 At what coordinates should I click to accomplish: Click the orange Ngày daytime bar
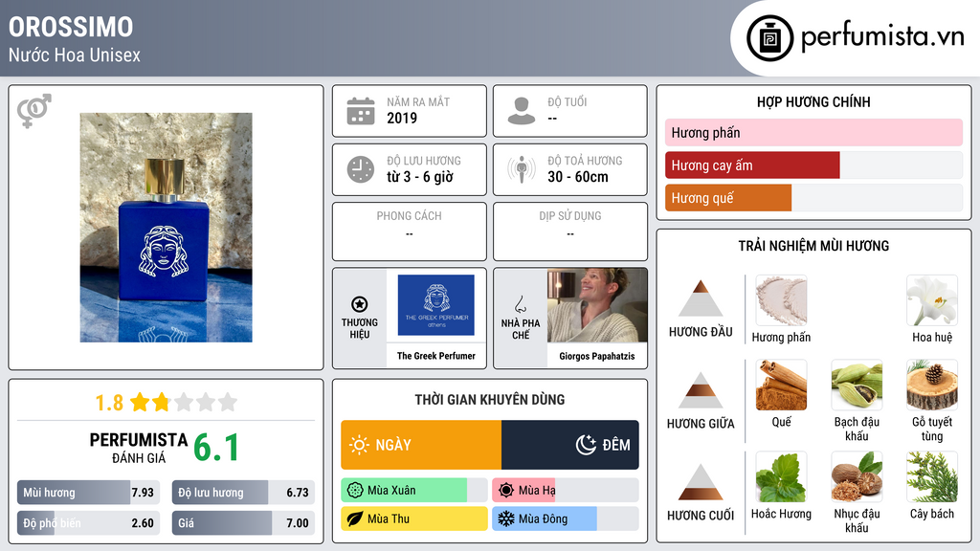pyautogui.click(x=421, y=445)
